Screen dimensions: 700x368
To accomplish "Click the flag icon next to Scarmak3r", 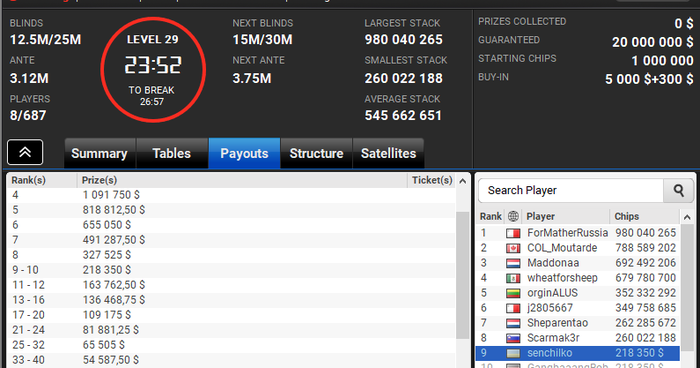I will pyautogui.click(x=513, y=338).
